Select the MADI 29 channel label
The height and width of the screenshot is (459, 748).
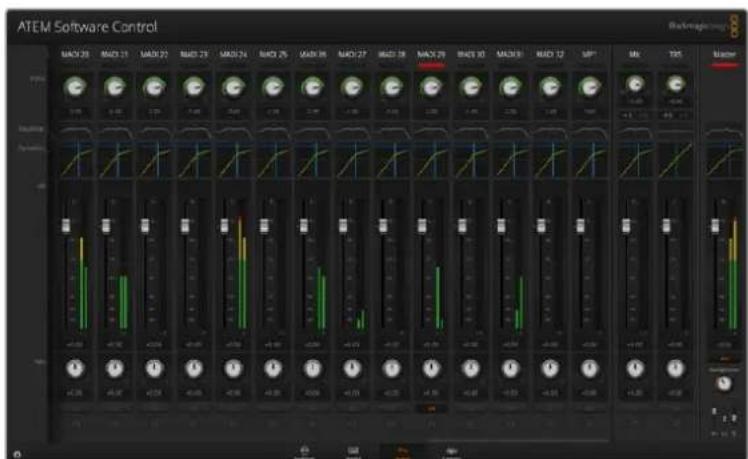[431, 54]
